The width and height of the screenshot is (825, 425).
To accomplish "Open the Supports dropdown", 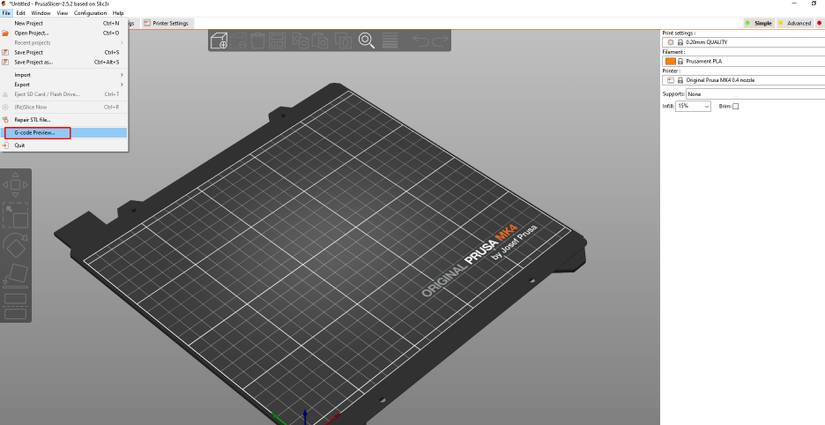I will 756,94.
